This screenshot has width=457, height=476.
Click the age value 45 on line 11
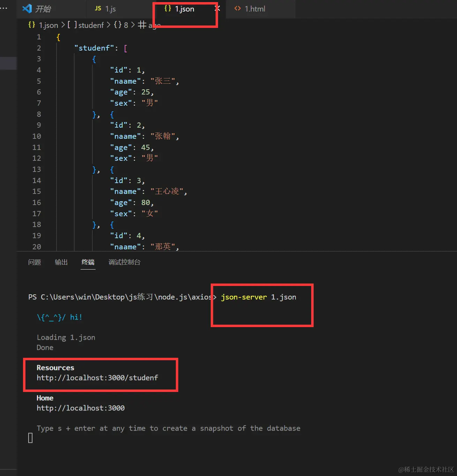pos(145,148)
